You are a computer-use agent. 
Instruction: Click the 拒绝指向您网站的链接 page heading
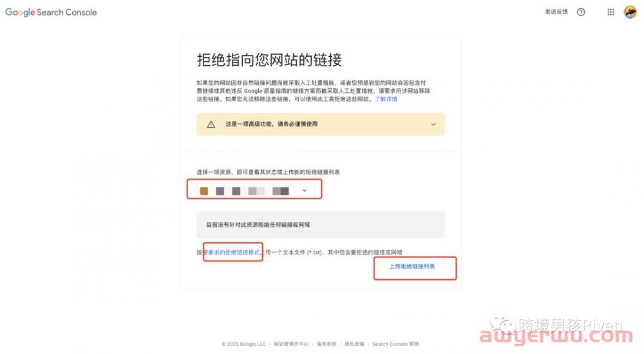269,60
